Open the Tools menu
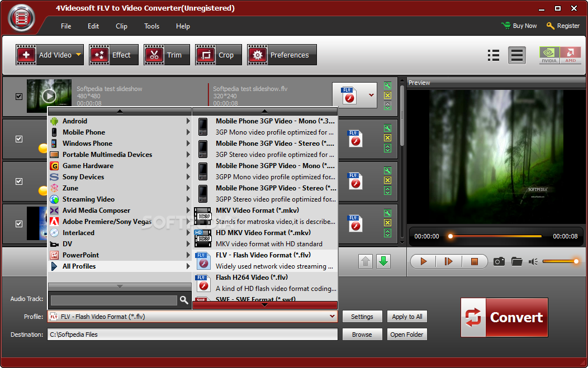This screenshot has height=368, width=588. click(x=152, y=26)
